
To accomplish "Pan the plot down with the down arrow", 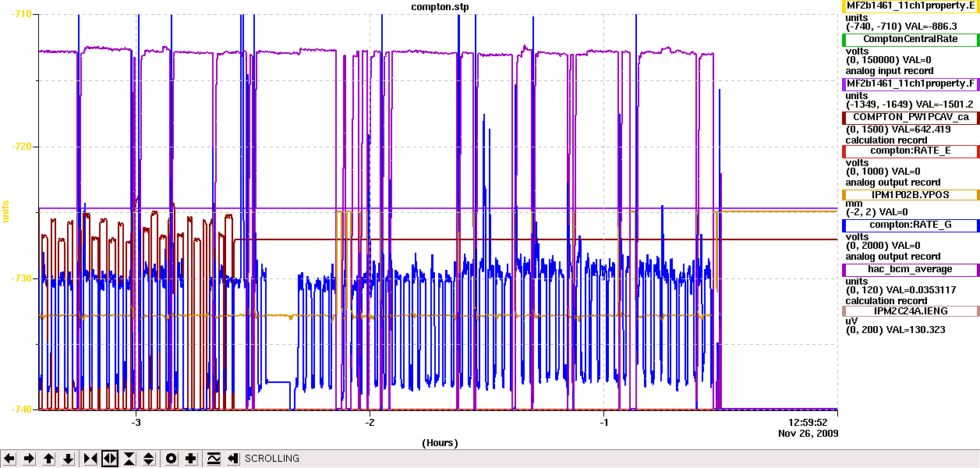I will tap(69, 459).
